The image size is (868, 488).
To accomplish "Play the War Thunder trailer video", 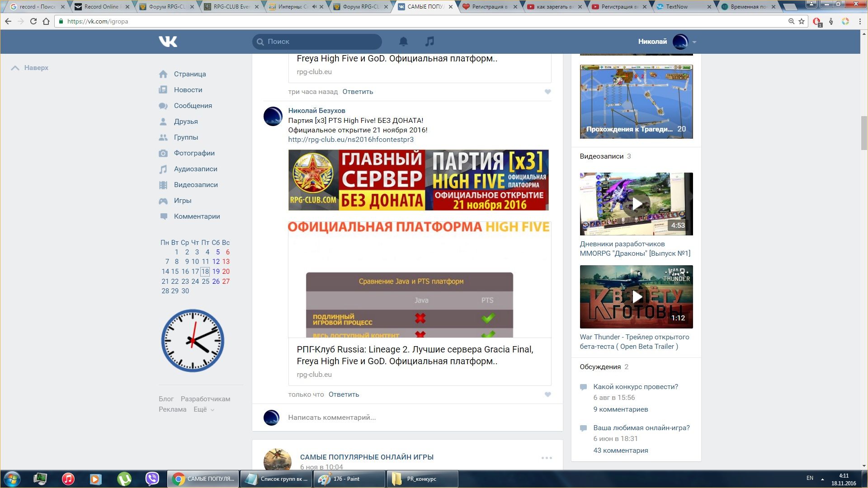I will pos(637,297).
